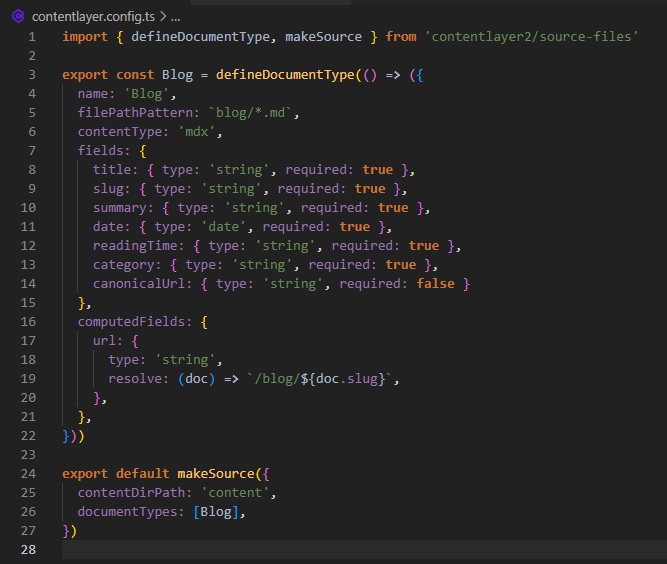Expand the breadcrumb ellipsis symbol list

tap(175, 17)
